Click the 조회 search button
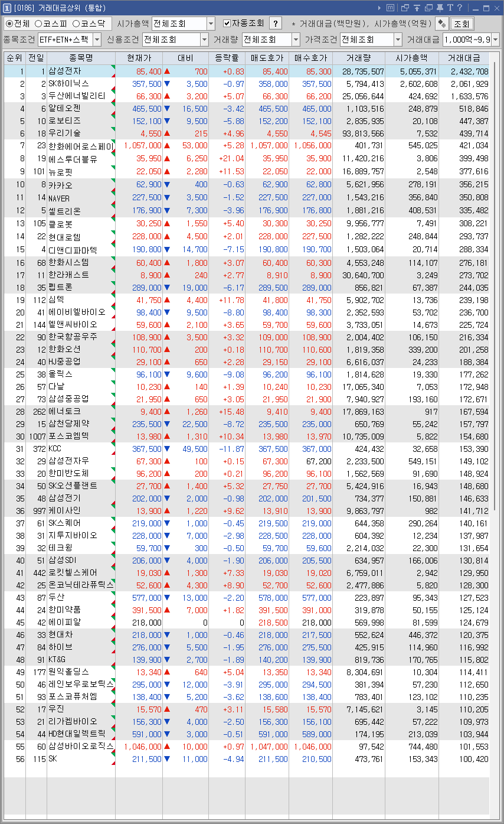Screen dimensions: 504x824 click(462, 24)
